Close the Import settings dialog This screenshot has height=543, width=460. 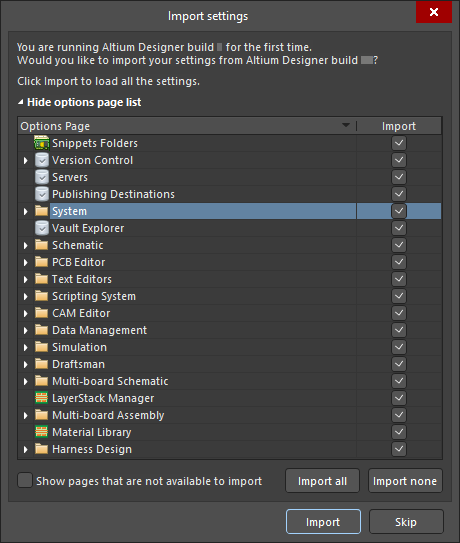click(x=434, y=12)
